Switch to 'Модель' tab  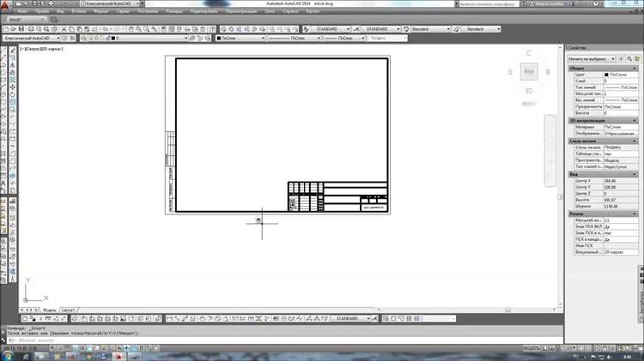click(49, 310)
